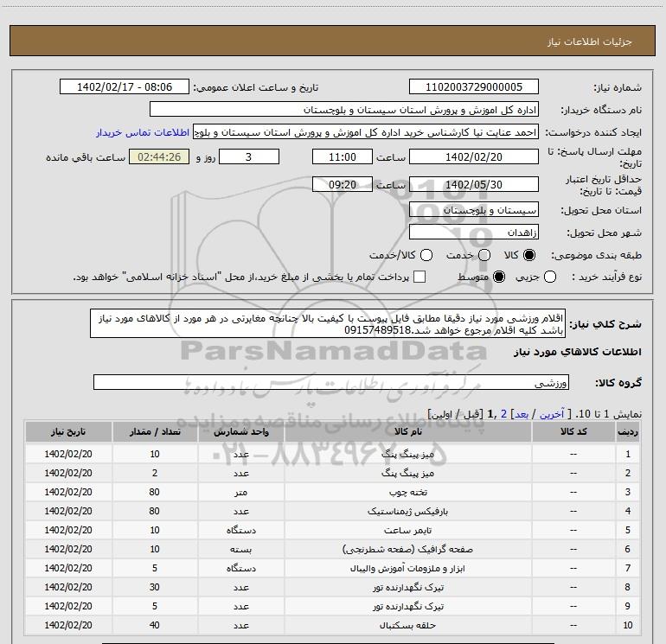This screenshot has height=644, width=666.
Task: Click quantity 40 in row 10
Action: click(155, 625)
